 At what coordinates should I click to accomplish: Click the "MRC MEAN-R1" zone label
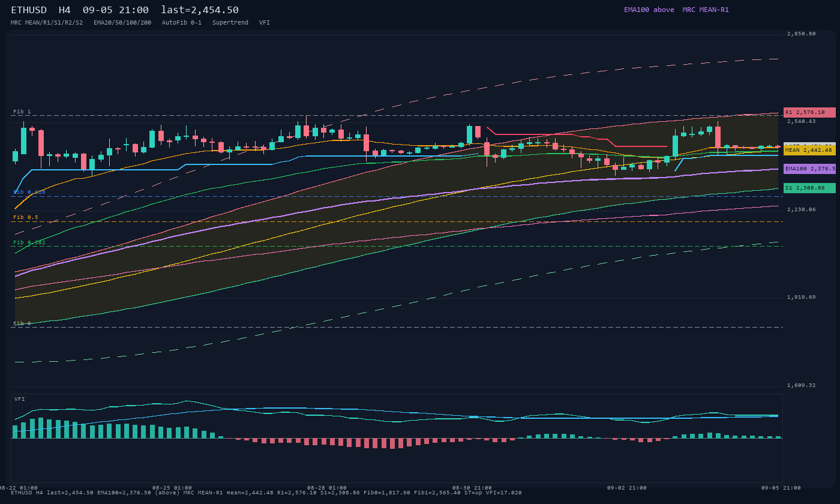[706, 10]
